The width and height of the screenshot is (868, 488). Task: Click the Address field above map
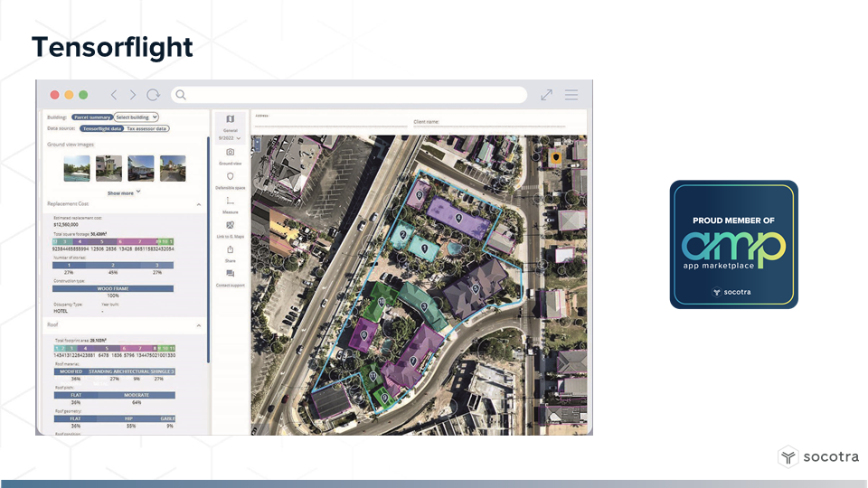[331, 122]
